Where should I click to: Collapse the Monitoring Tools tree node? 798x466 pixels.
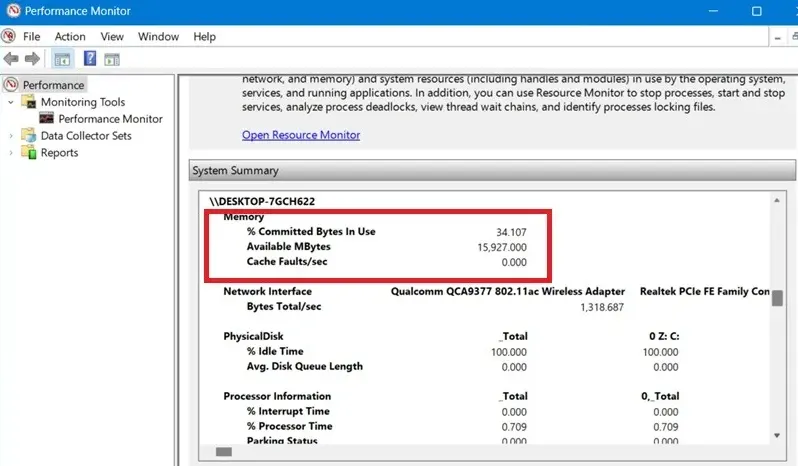(11, 102)
